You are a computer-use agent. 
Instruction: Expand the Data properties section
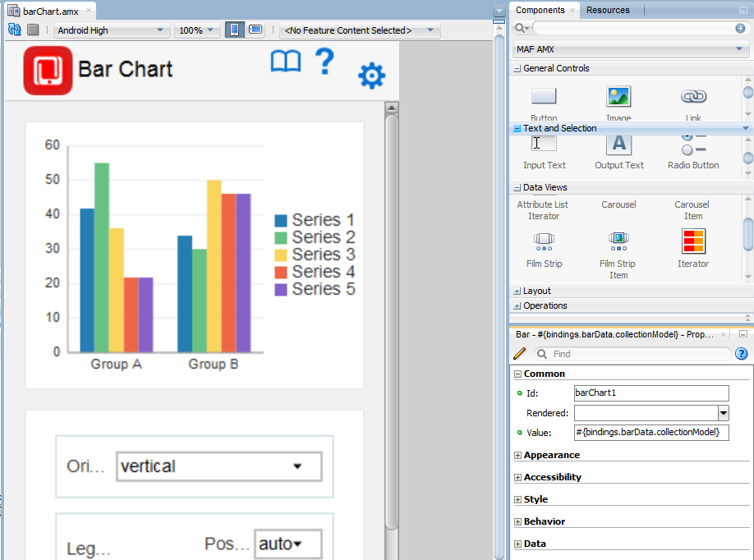click(518, 544)
